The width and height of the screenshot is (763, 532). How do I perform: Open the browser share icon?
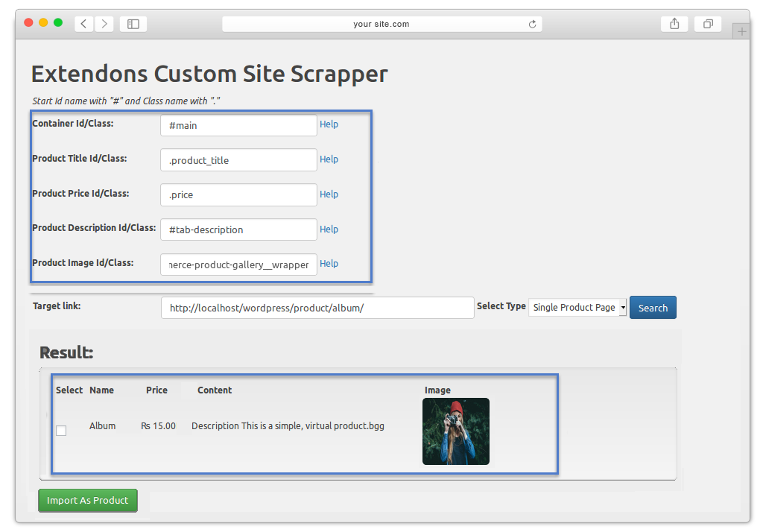pyautogui.click(x=674, y=24)
